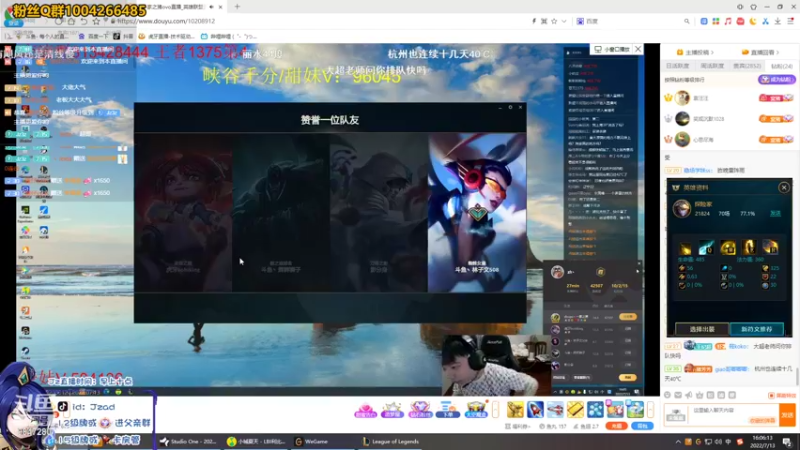The height and width of the screenshot is (450, 800).
Task: Click the bookmark star left of address bar
Action: 96,21
